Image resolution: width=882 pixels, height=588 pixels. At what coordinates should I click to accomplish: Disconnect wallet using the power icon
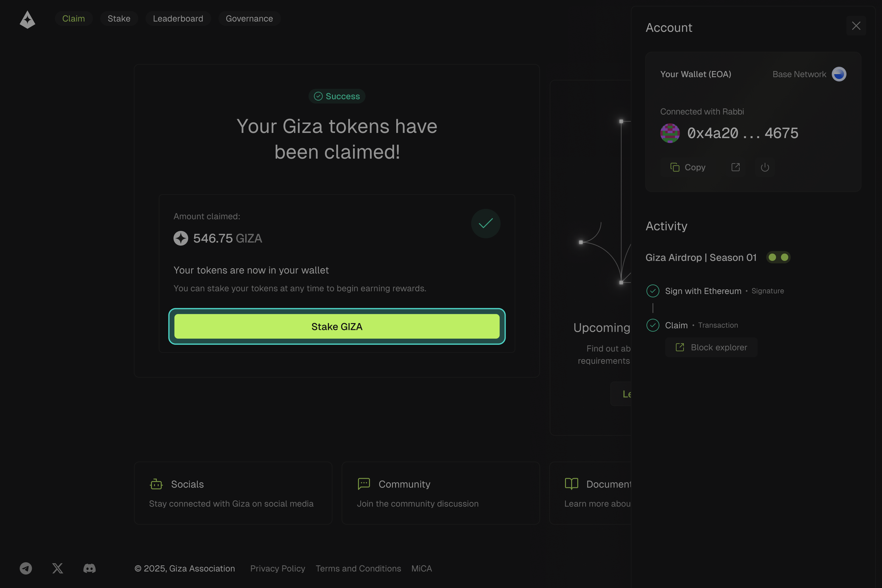pos(765,167)
